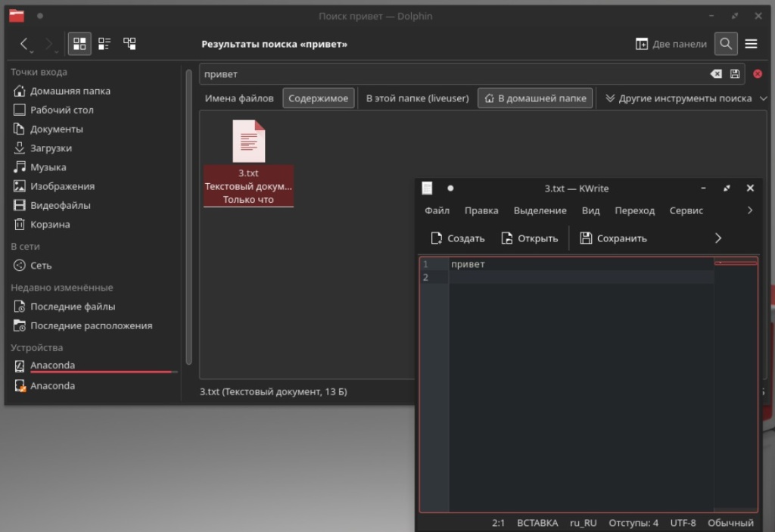Open the Файл menu in KWrite

[x=437, y=210]
